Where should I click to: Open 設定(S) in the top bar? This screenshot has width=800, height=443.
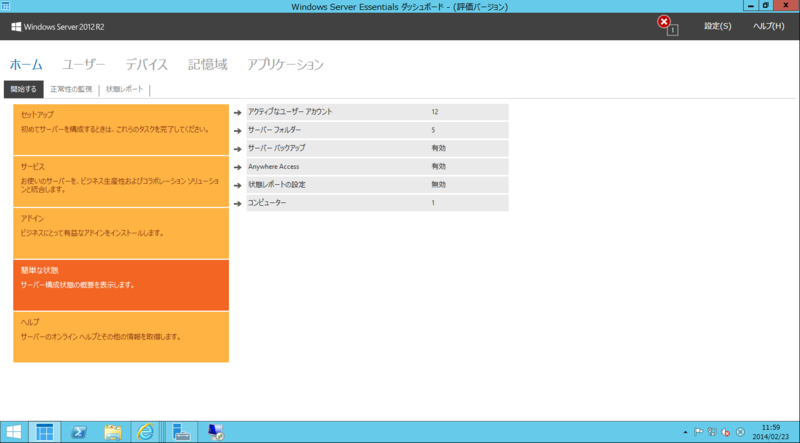717,26
